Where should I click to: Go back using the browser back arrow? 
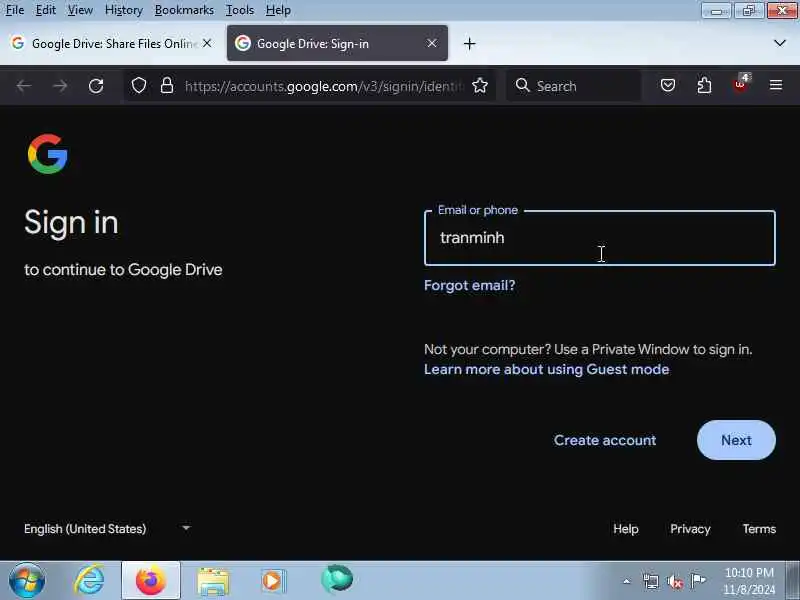pyautogui.click(x=24, y=86)
